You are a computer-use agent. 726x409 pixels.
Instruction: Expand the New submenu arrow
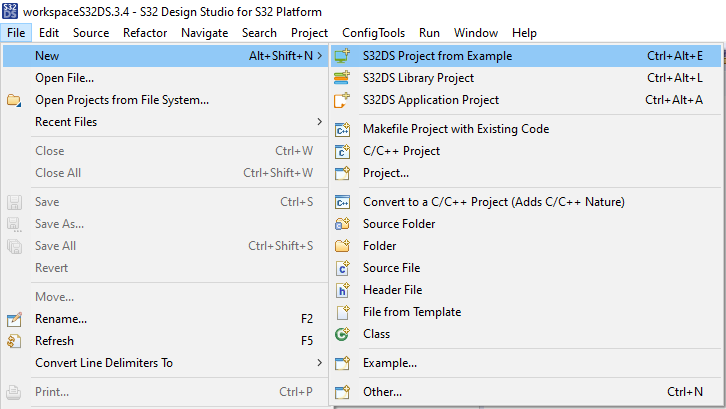[x=319, y=56]
